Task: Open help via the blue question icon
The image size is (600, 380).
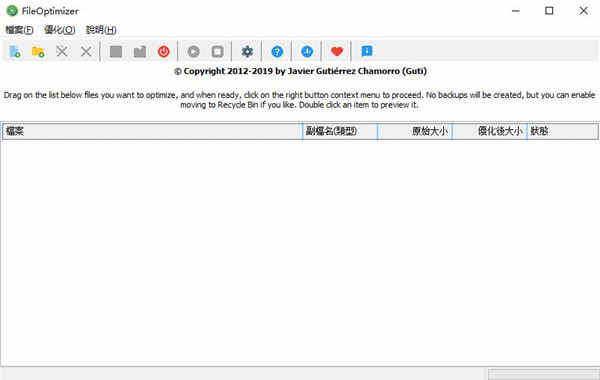Action: (x=277, y=51)
